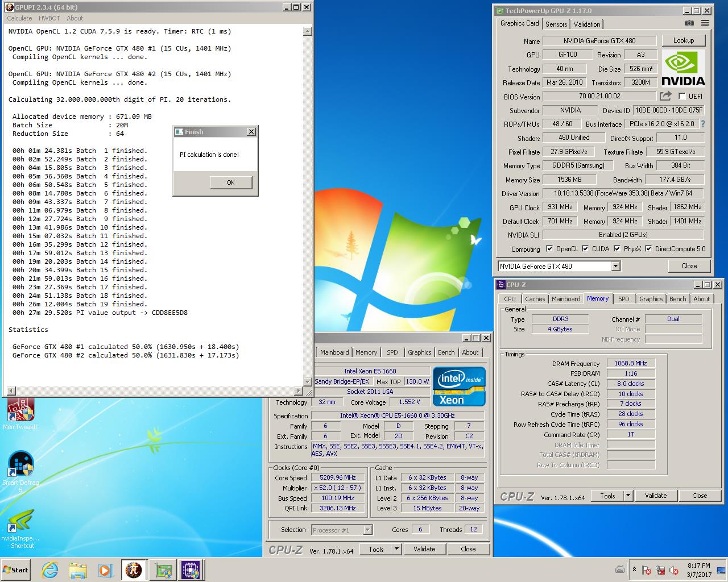Viewport: 728px width, 582px height.
Task: Click the Action Center flag tray icon
Action: click(647, 570)
